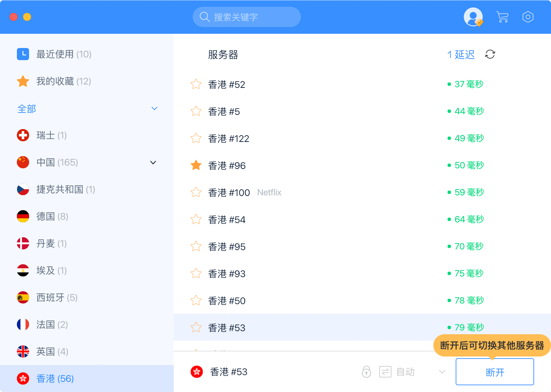This screenshot has height=392, width=551.
Task: Select 德国 (8) in the sidebar
Action: (52, 217)
